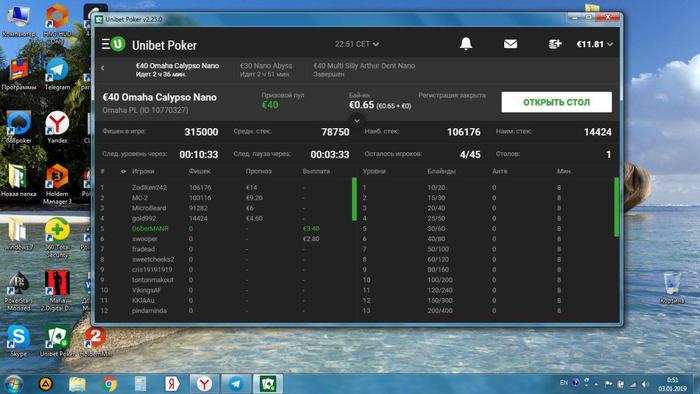
Task: Open the hamburger menu in Unibet Poker
Action: [x=105, y=44]
